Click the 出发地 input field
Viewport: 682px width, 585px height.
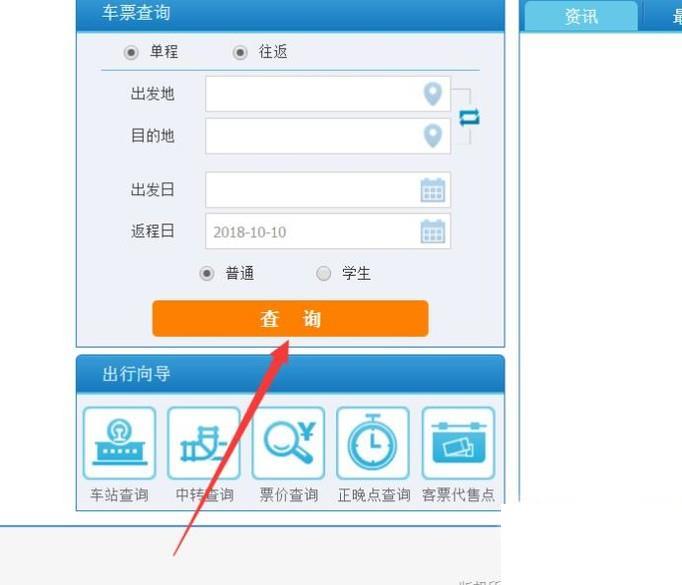pos(328,94)
